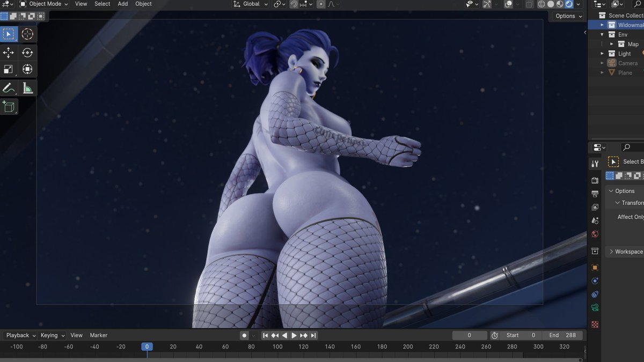Open the Object properties tab

coord(595,268)
